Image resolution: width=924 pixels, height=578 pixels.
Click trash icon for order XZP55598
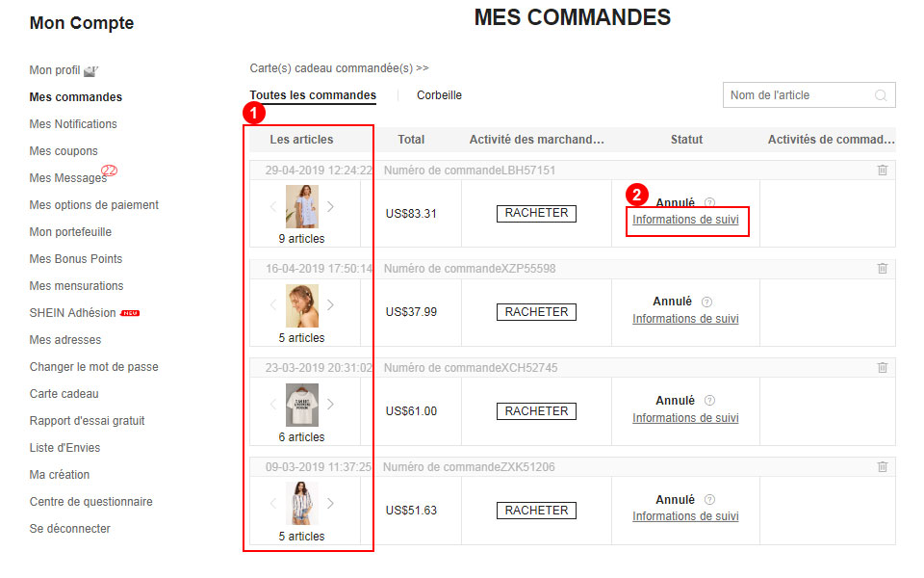[883, 269]
